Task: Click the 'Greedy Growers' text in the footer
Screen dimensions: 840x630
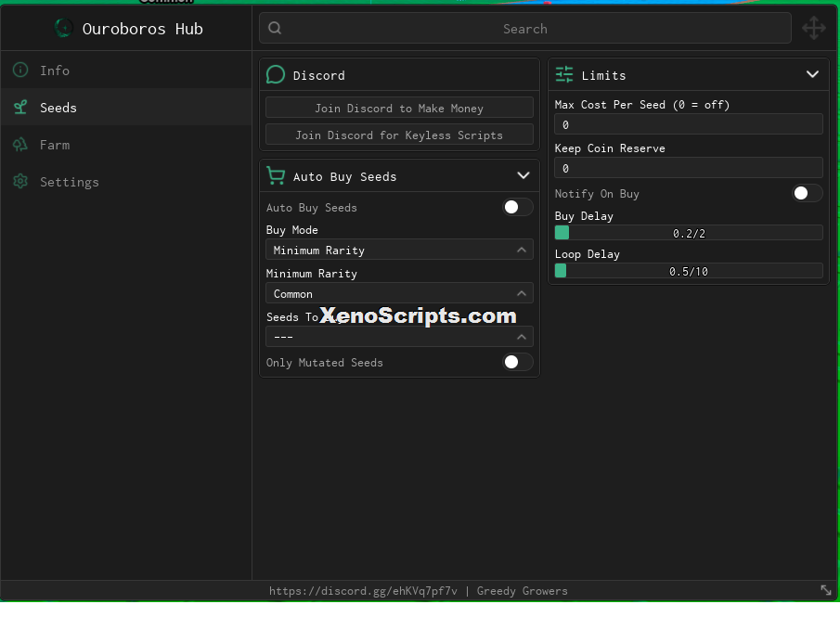Action: [523, 591]
